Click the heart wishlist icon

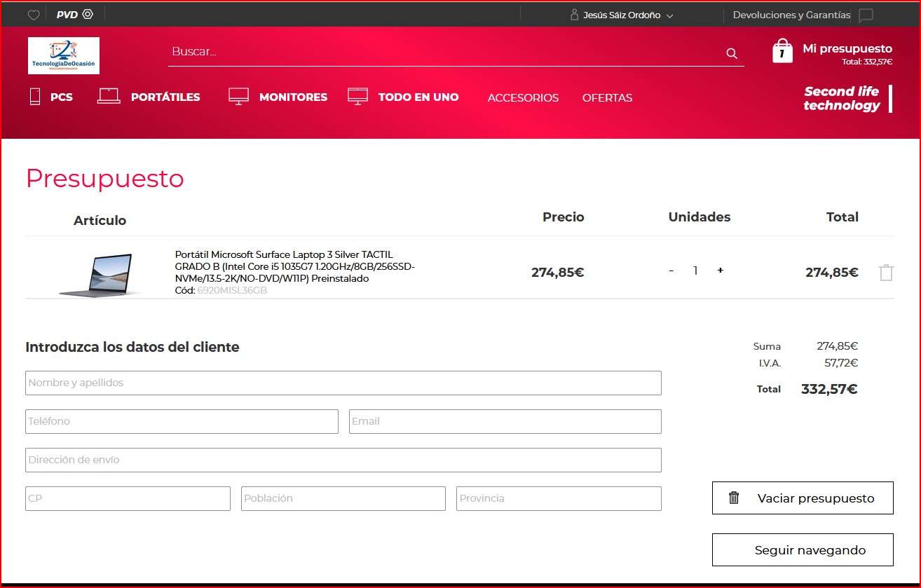coord(34,15)
